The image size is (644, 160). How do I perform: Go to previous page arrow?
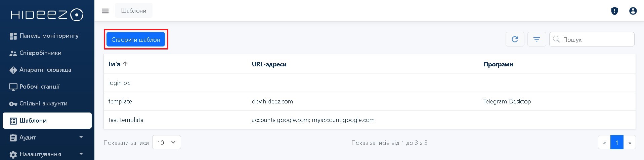pyautogui.click(x=604, y=142)
